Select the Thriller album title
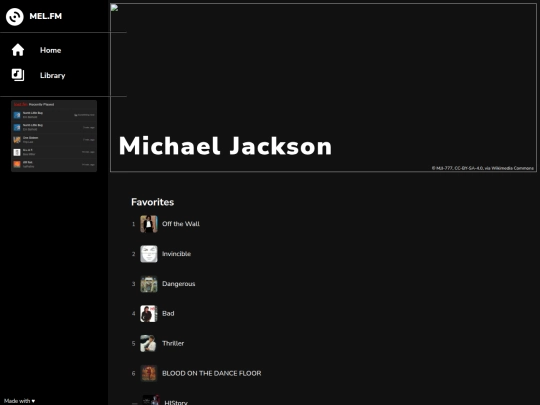Image resolution: width=540 pixels, height=405 pixels. [173, 343]
